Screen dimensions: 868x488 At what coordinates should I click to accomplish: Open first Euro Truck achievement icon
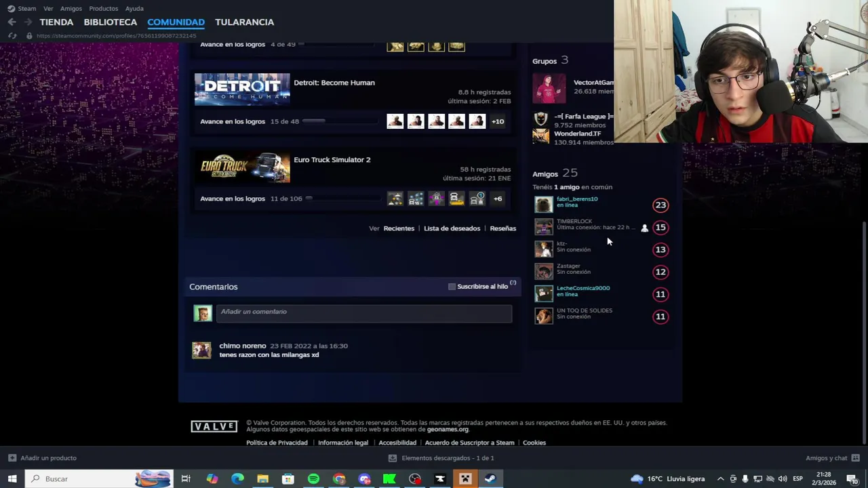click(395, 199)
